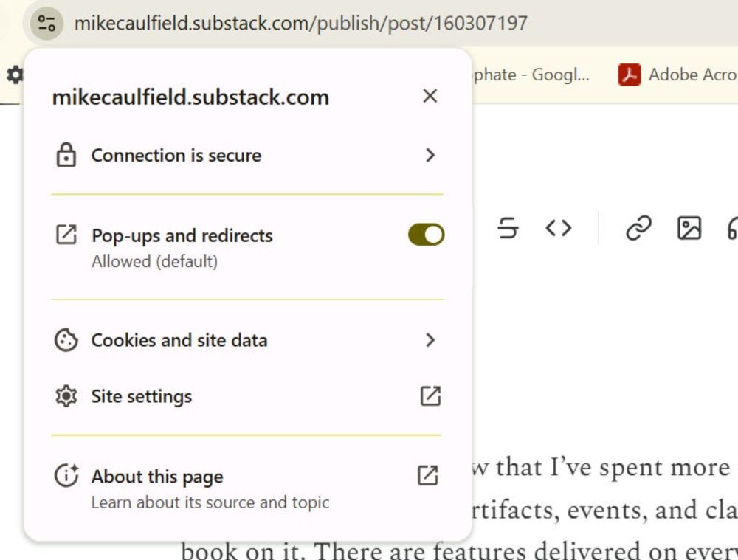
Task: Apply strikethrough formatting in editor toolbar
Action: tap(508, 228)
